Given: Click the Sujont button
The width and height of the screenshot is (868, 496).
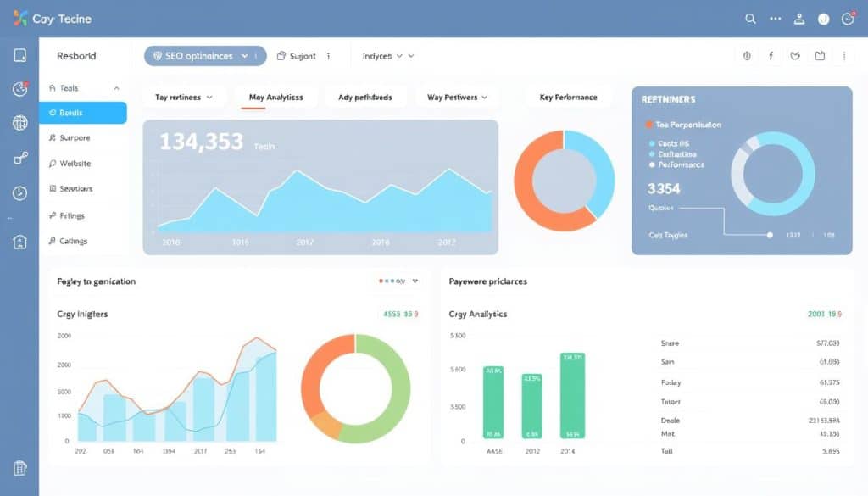Looking at the screenshot, I should click(x=296, y=56).
